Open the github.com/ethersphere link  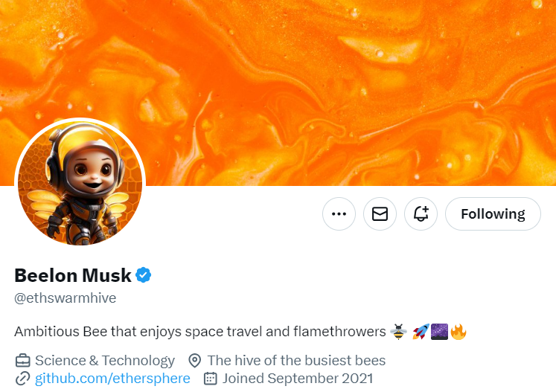click(112, 379)
